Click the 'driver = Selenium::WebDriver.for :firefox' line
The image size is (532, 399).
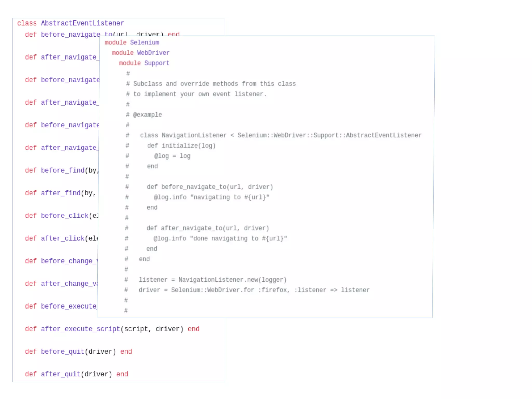(254, 290)
